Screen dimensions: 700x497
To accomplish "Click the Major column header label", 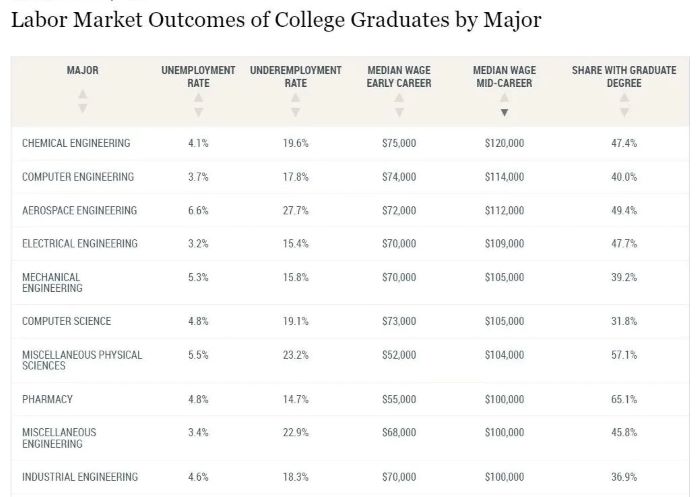I will point(83,71).
